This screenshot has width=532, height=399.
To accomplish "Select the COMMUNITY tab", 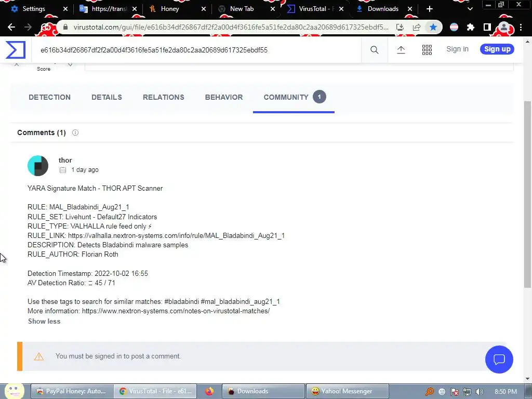I will pyautogui.click(x=294, y=97).
